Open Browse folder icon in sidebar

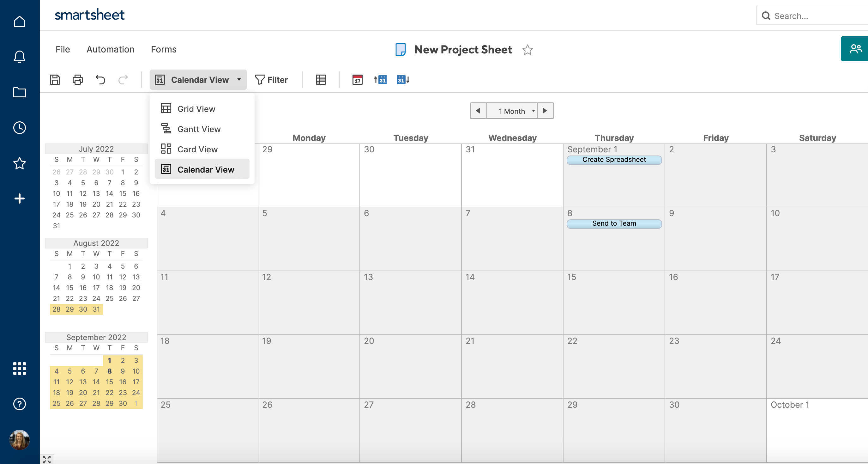20,92
